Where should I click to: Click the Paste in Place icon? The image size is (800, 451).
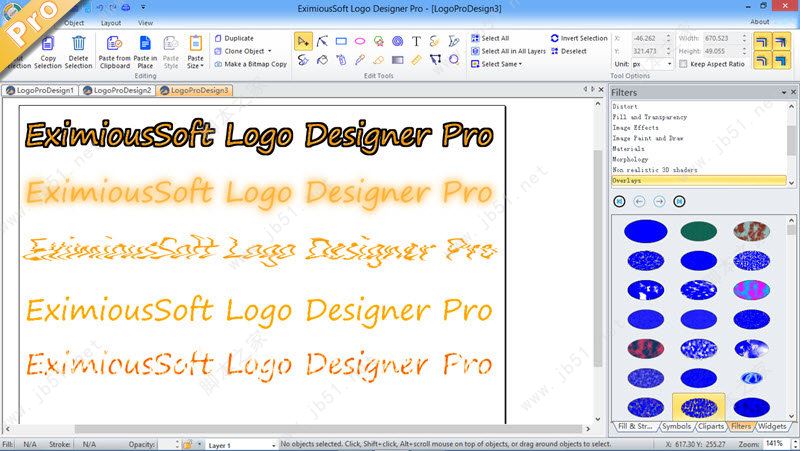point(145,50)
